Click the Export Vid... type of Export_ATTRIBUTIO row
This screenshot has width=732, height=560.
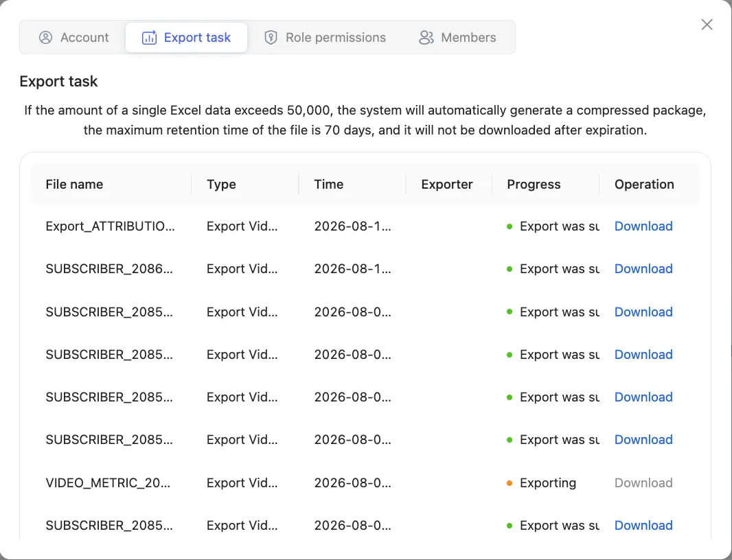(x=242, y=226)
